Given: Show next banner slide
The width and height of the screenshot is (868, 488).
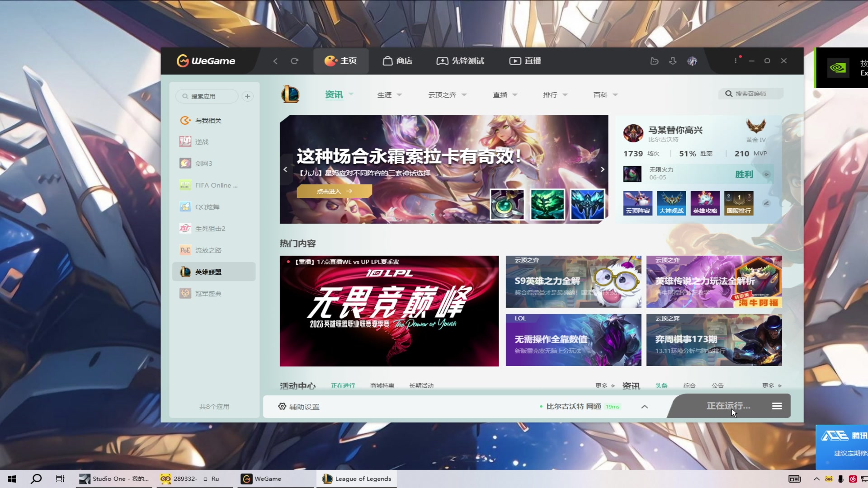Looking at the screenshot, I should 602,169.
